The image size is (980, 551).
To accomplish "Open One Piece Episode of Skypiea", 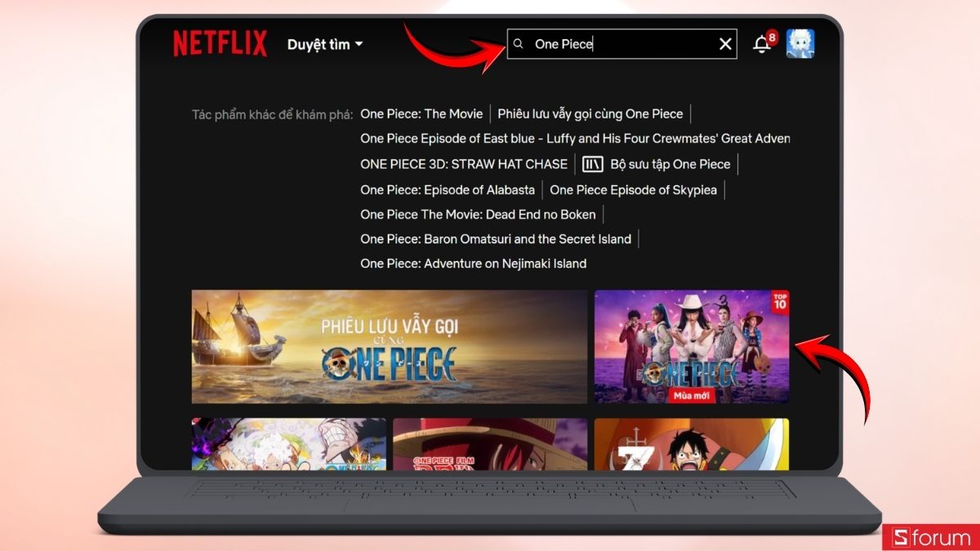I will pos(633,189).
